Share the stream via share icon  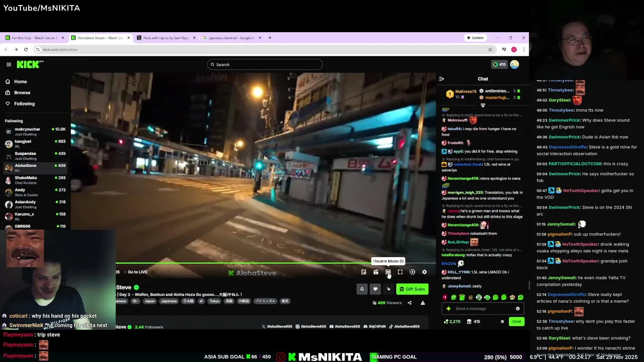pyautogui.click(x=410, y=303)
